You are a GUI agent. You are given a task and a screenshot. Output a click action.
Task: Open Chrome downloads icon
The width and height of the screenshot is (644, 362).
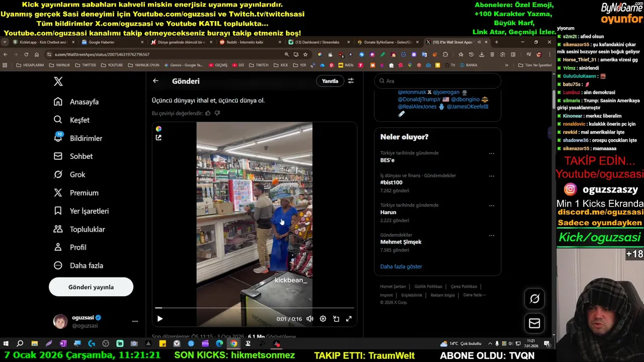482,54
